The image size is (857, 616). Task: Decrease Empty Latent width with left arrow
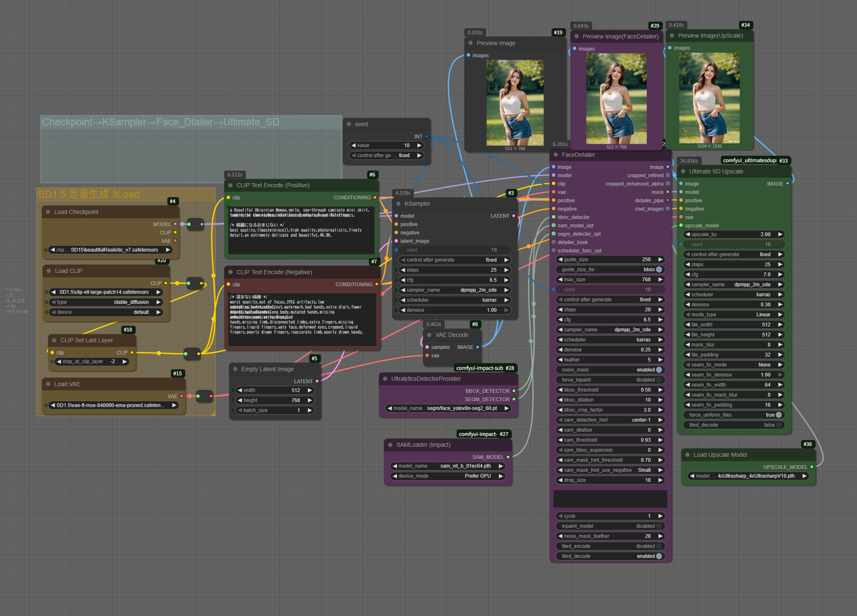click(x=240, y=390)
